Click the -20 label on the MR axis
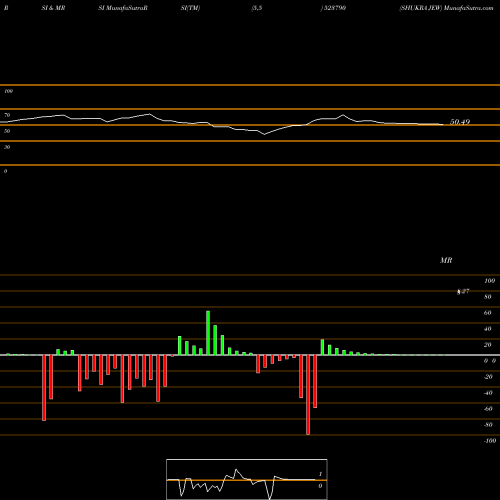This screenshot has height=500, width=500. pos(488,377)
